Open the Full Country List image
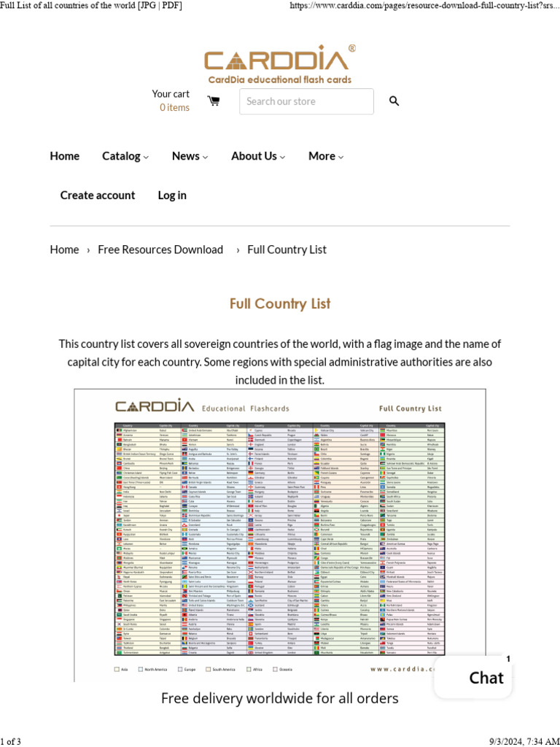Image resolution: width=560 pixels, height=747 pixels. click(280, 535)
